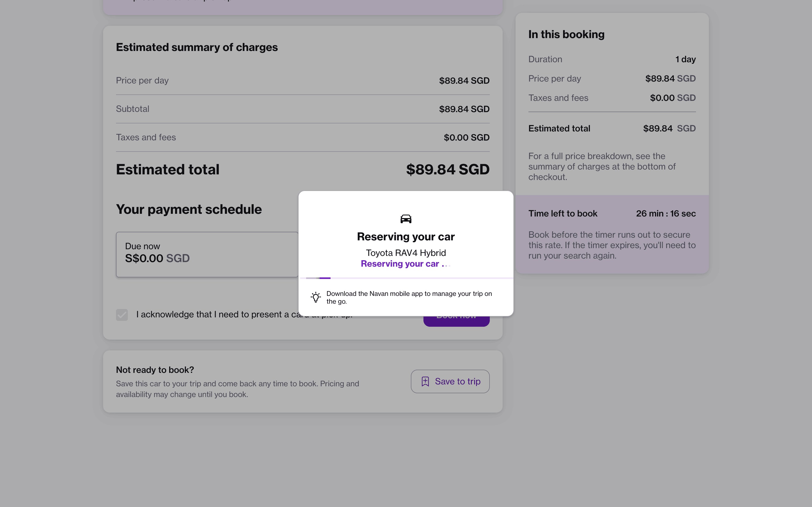Click the large $89.84 SGD estimated total amount

[x=447, y=169]
